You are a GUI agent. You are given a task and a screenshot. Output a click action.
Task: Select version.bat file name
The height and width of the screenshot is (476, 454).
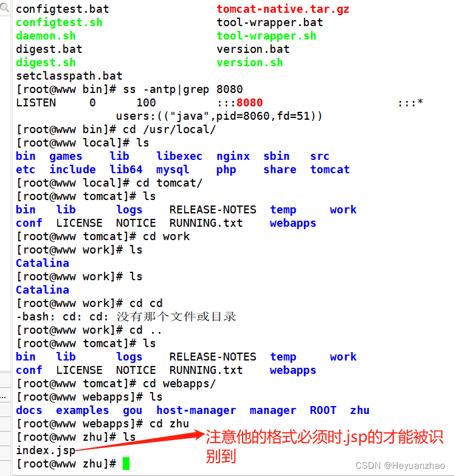(253, 49)
